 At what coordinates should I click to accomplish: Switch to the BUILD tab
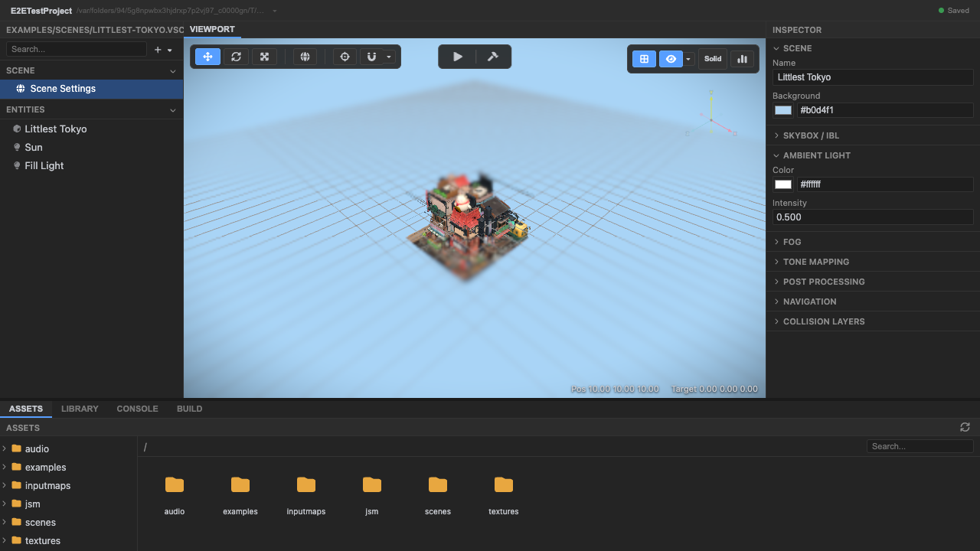(x=189, y=409)
